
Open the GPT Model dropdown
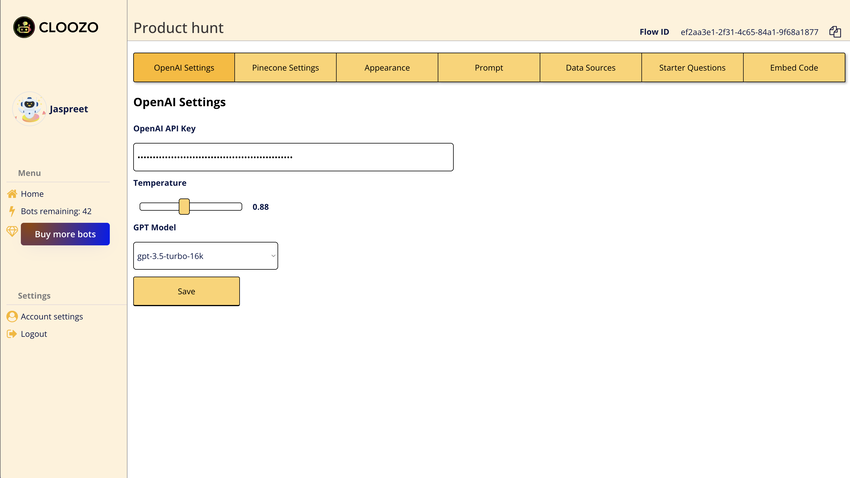point(205,256)
